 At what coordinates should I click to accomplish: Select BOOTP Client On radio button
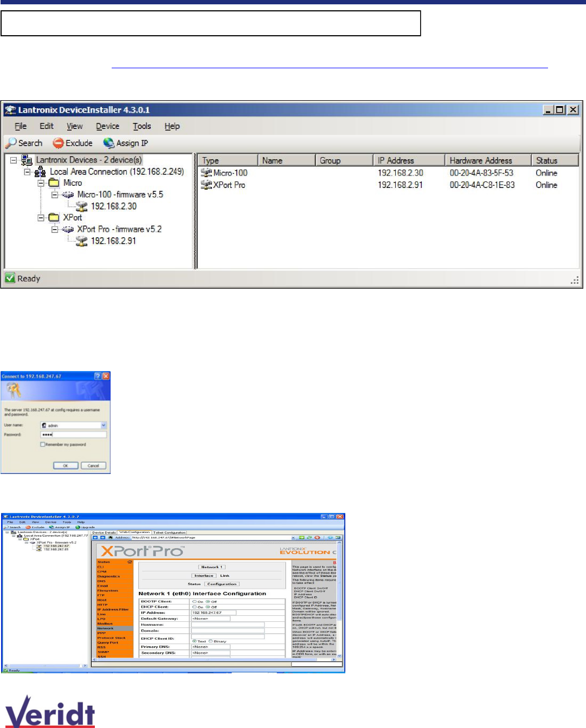point(194,601)
